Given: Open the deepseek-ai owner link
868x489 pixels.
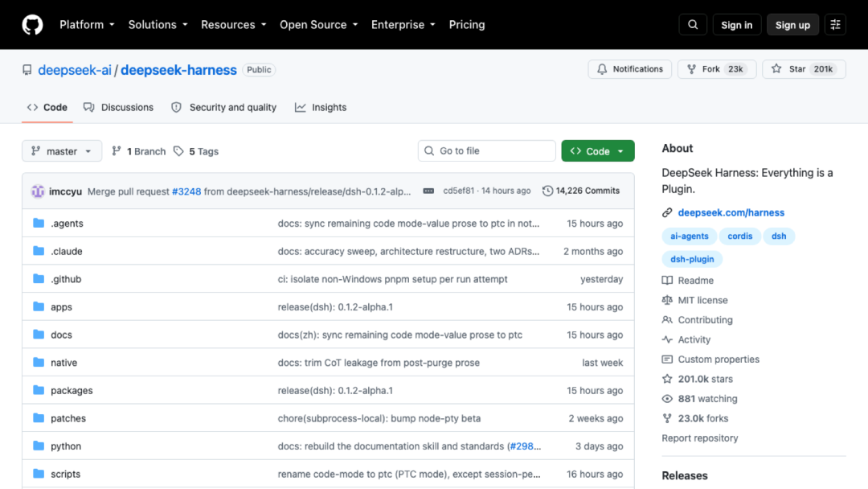Looking at the screenshot, I should (75, 70).
